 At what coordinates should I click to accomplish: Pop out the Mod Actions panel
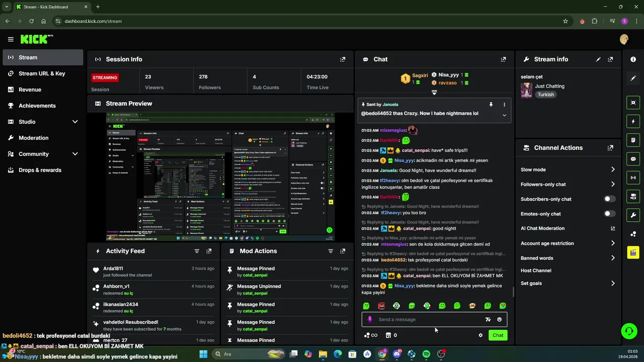pos(343,251)
